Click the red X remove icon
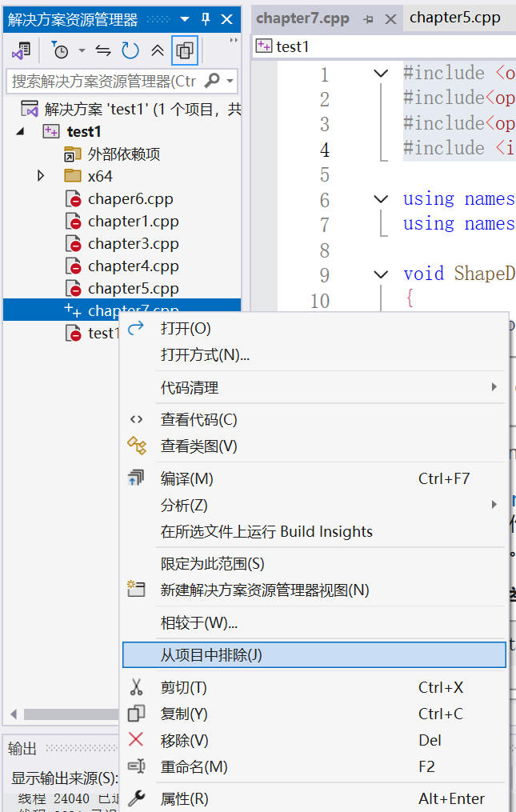This screenshot has height=812, width=516. coord(136,739)
